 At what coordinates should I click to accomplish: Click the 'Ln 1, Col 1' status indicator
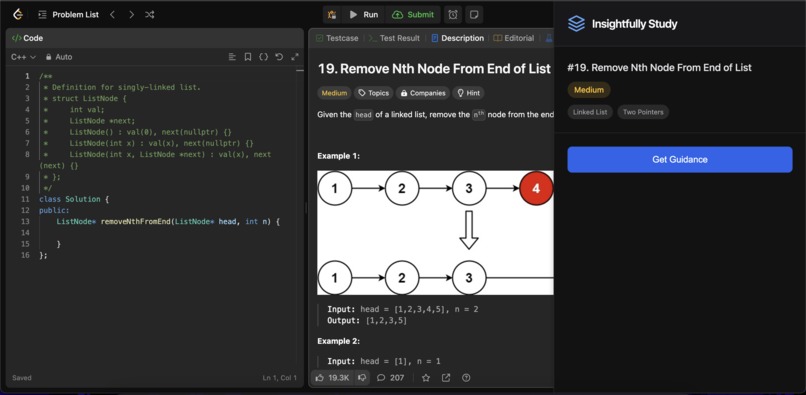(x=280, y=378)
